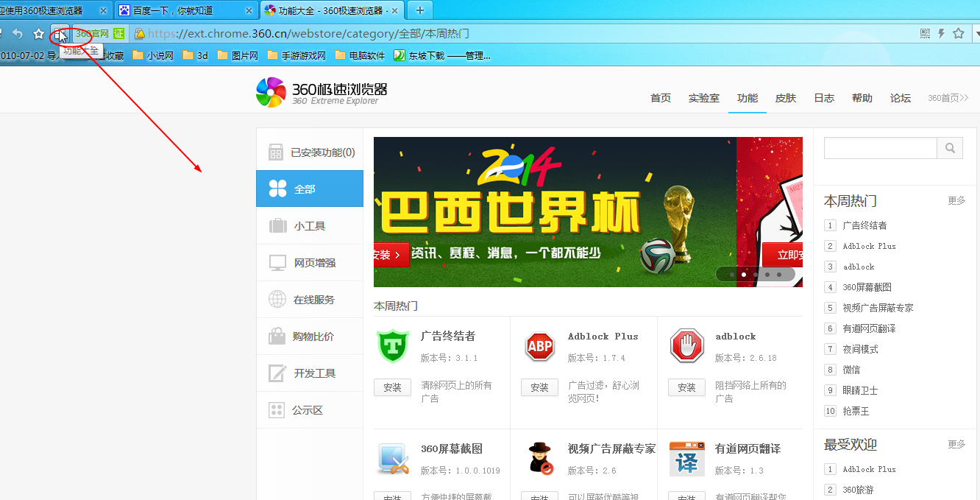
Task: Open the 图片网 bookmark folder
Action: click(x=237, y=55)
